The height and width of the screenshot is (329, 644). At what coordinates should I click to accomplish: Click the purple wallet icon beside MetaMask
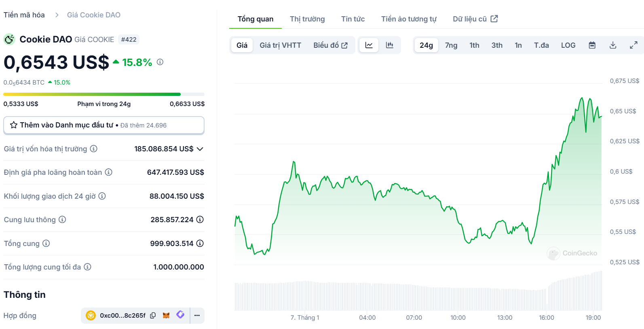click(180, 315)
